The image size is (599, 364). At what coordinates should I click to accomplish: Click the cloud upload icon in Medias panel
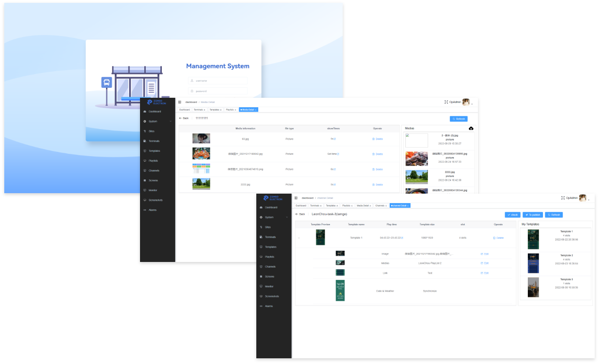[471, 129]
